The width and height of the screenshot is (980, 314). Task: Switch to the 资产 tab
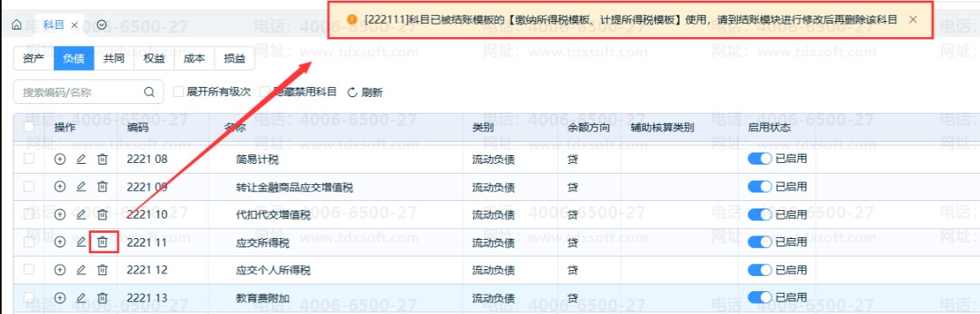34,59
